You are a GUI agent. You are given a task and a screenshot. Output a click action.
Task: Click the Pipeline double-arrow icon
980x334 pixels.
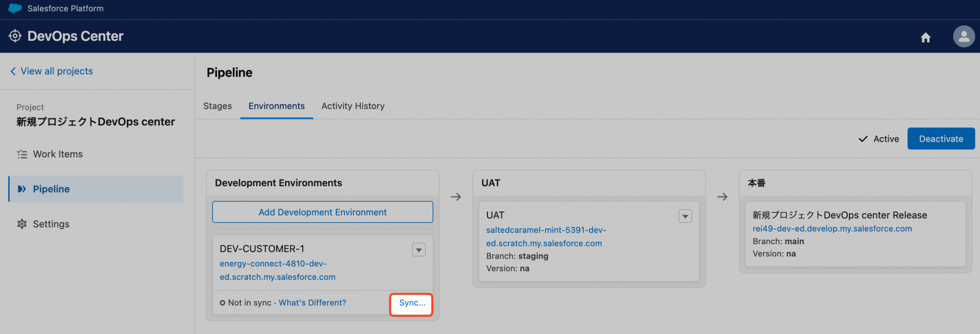pyautogui.click(x=22, y=189)
